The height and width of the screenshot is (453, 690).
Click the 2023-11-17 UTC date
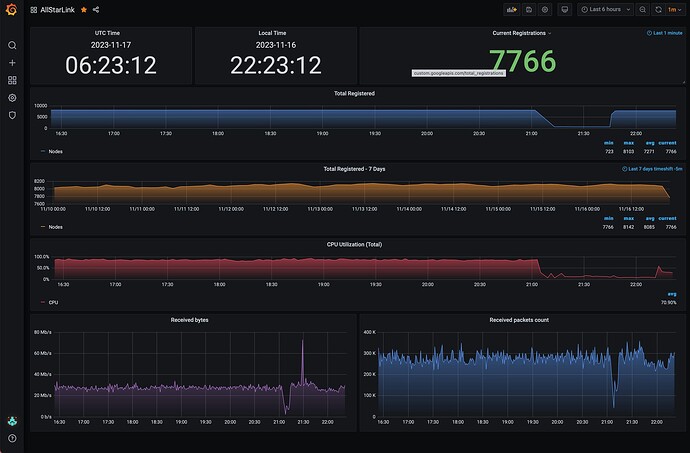[x=111, y=45]
